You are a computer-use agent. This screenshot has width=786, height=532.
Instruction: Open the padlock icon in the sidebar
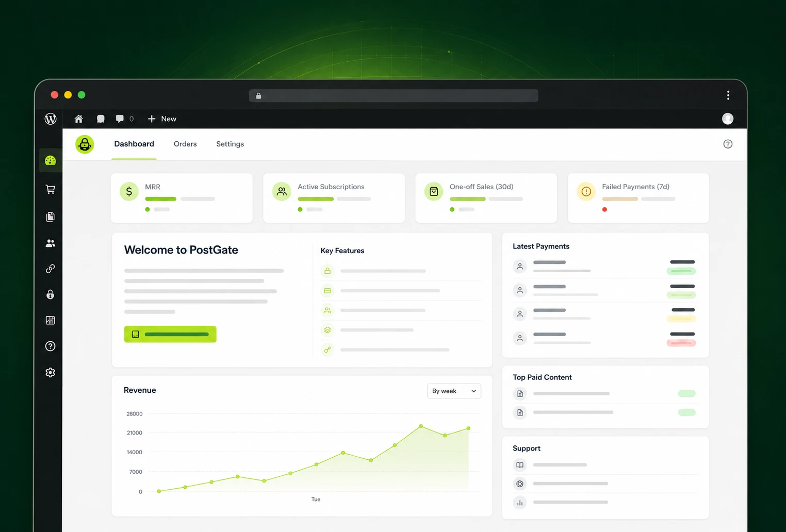pyautogui.click(x=50, y=294)
